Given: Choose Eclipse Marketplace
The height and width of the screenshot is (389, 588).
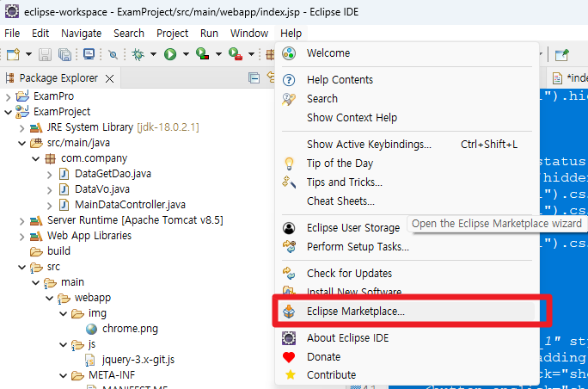Looking at the screenshot, I should (407, 312).
